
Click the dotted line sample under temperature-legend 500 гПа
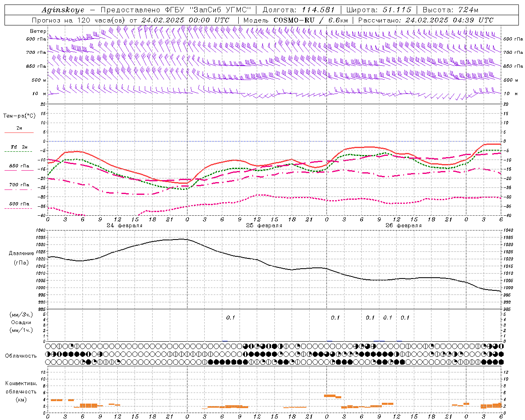point(18,208)
